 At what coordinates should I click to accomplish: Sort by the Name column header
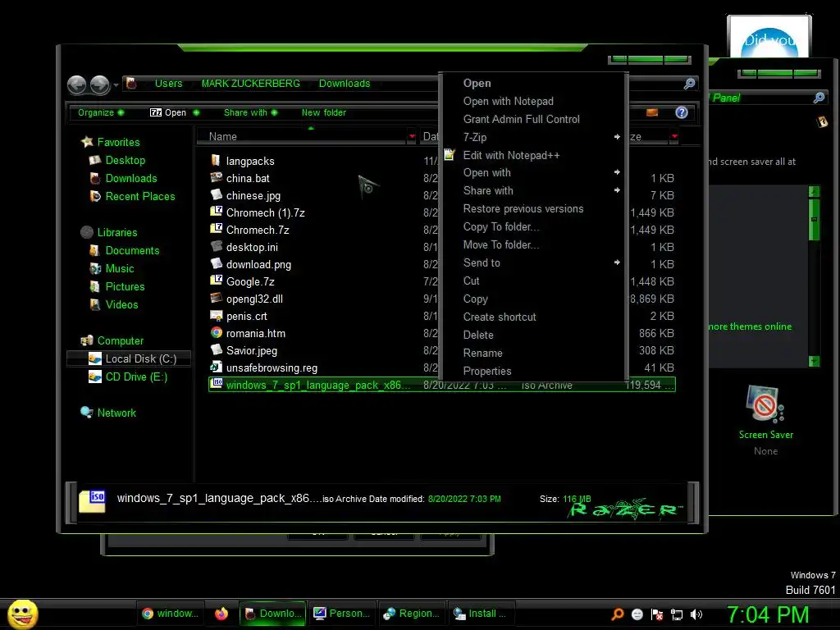[x=302, y=137]
